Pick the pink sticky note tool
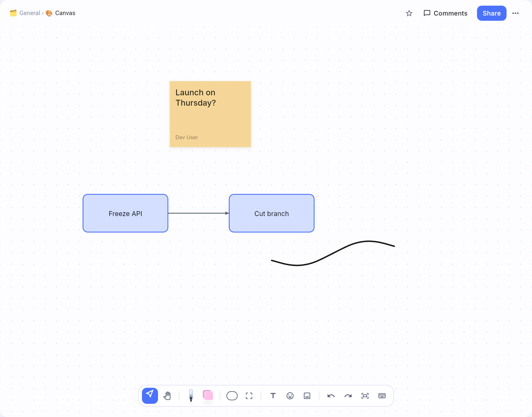532x417 pixels. [208, 395]
